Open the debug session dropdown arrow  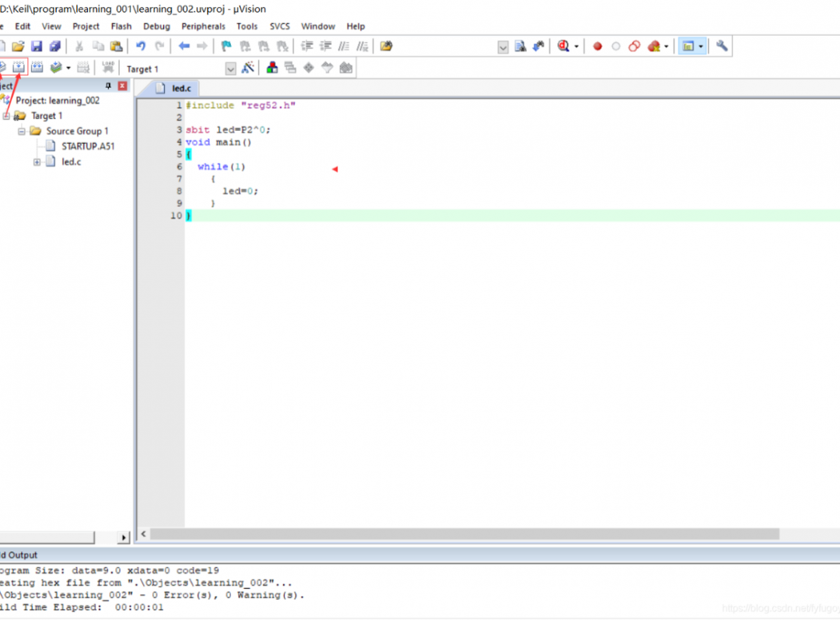coord(576,47)
